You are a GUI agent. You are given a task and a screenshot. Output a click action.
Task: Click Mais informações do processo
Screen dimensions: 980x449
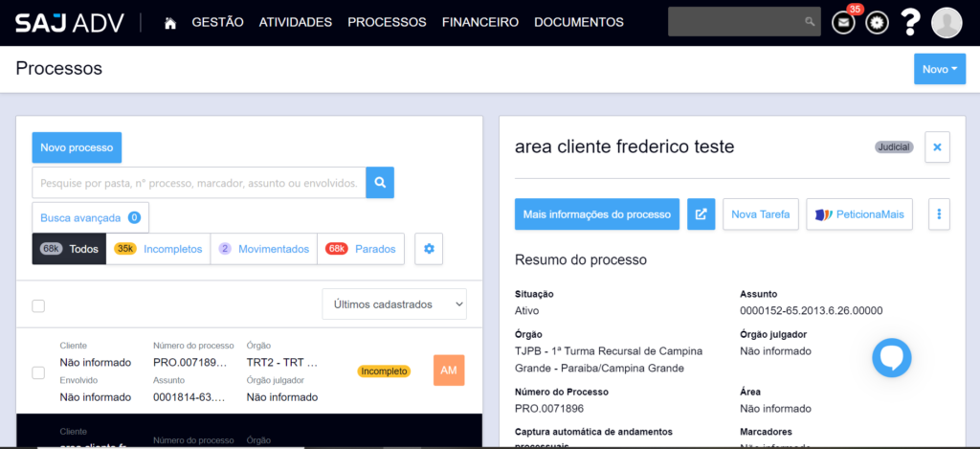(x=597, y=214)
